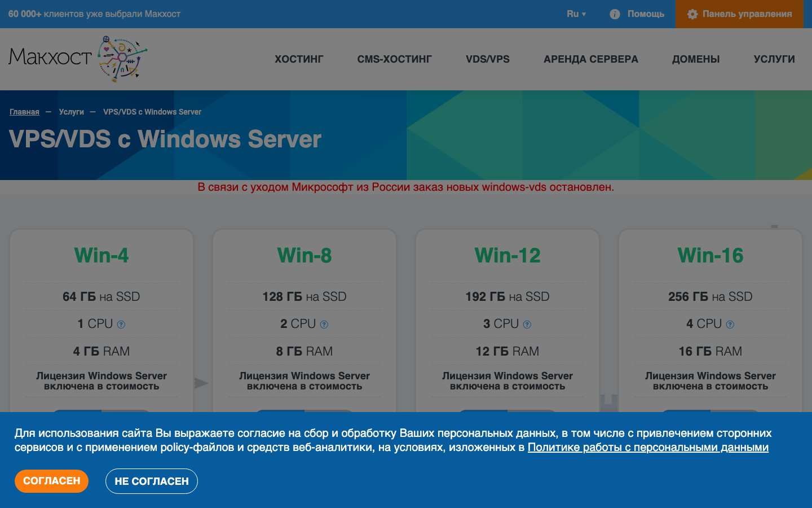Open the VDS/VPS menu
Image resolution: width=812 pixels, height=508 pixels.
(488, 59)
